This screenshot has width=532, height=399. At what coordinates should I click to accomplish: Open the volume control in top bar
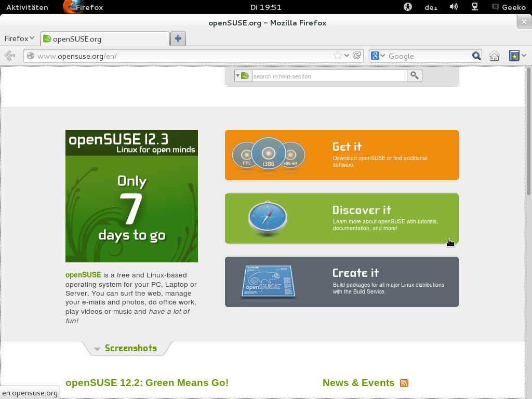tap(454, 7)
